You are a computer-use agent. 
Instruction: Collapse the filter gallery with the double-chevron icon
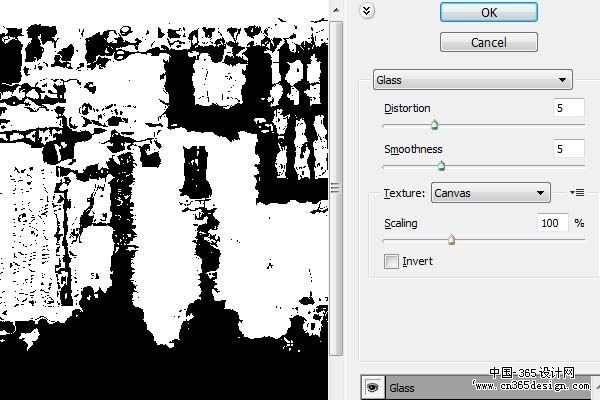pos(367,11)
